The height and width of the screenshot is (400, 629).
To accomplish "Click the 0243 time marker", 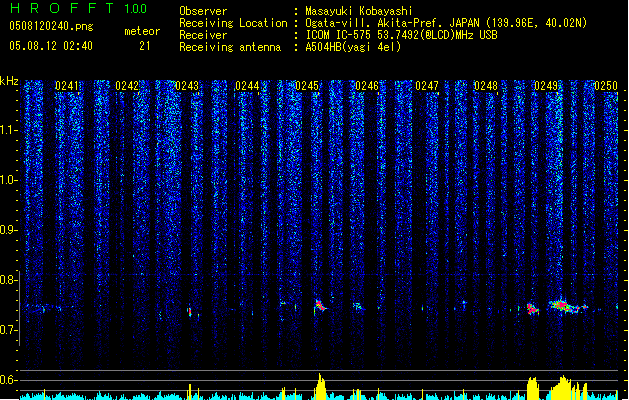I will click(187, 86).
